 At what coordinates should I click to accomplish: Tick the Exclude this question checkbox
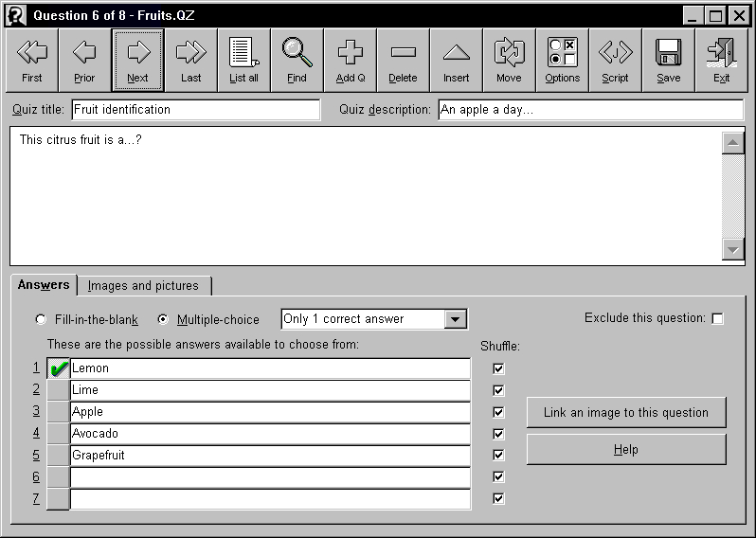[x=717, y=318]
